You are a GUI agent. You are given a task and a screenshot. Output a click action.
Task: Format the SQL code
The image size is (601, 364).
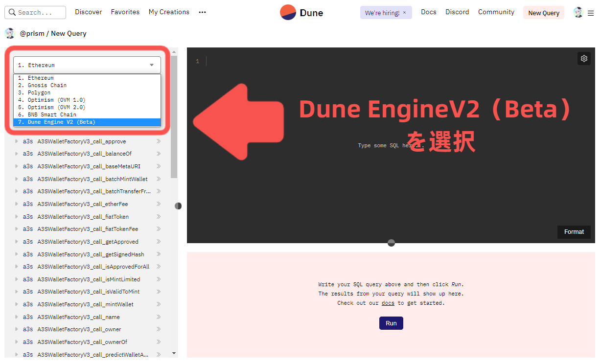pos(574,231)
